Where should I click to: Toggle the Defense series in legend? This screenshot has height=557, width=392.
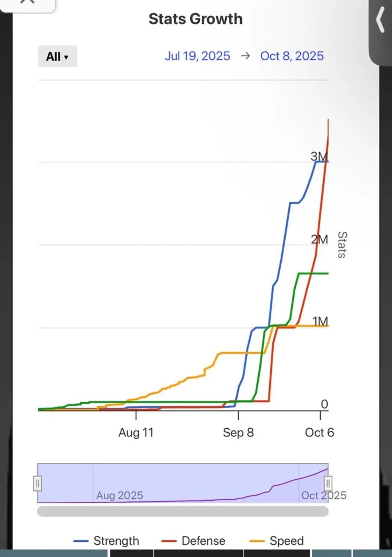[x=193, y=541]
